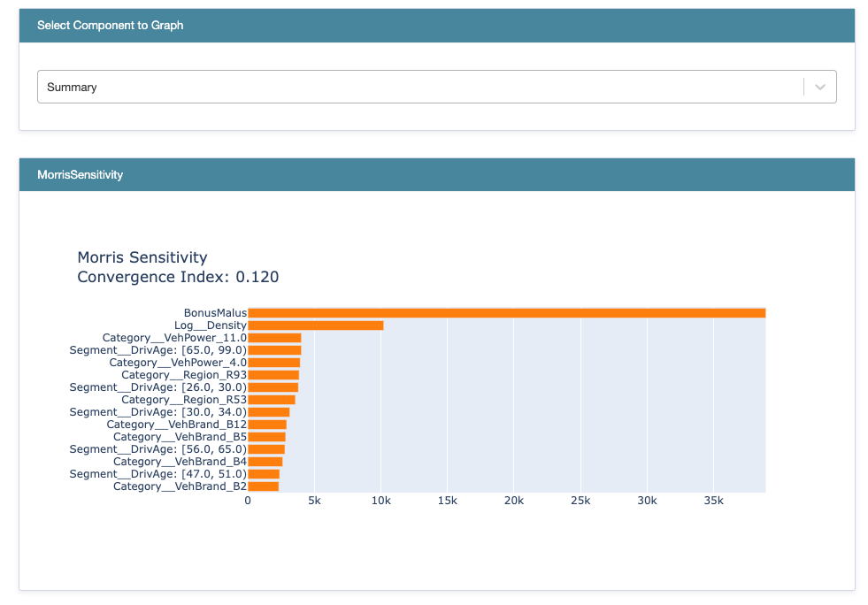
Task: Click the Convergence Index subtitle text
Action: click(178, 277)
